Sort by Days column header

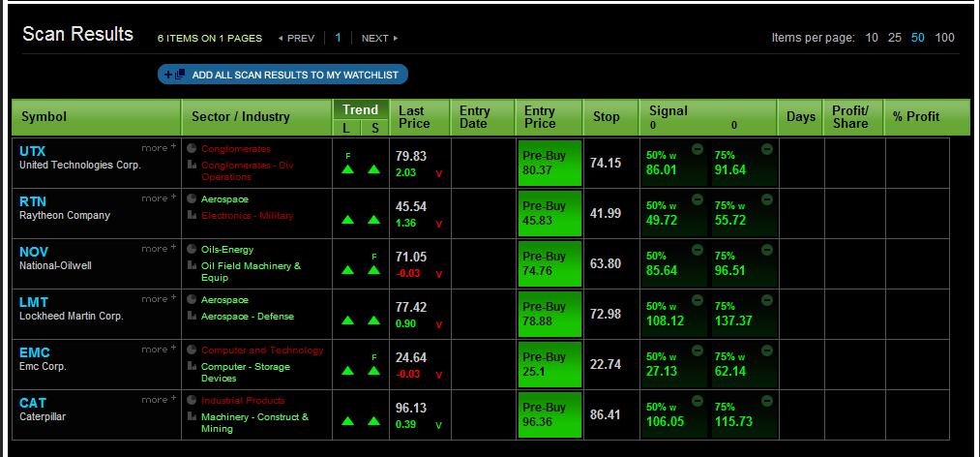coord(801,117)
